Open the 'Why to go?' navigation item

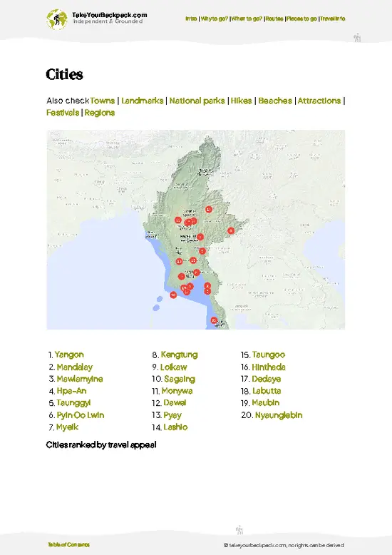[x=214, y=19]
